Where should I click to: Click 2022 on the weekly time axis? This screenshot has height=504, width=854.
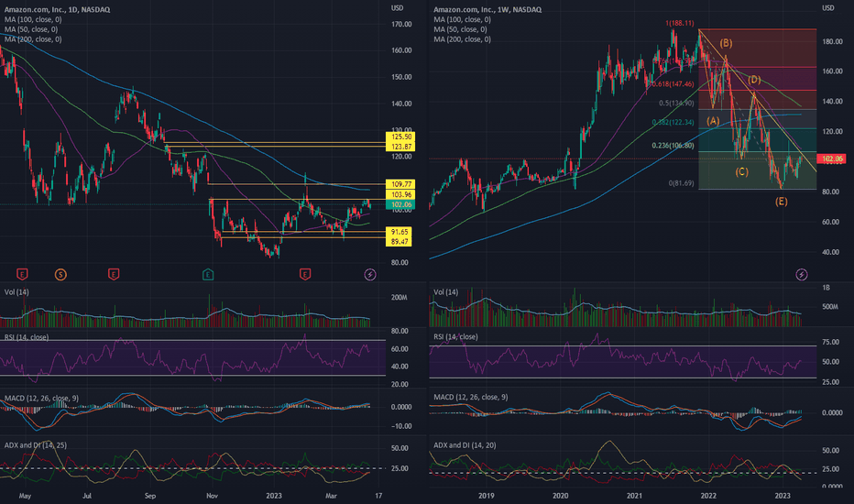[x=708, y=496]
